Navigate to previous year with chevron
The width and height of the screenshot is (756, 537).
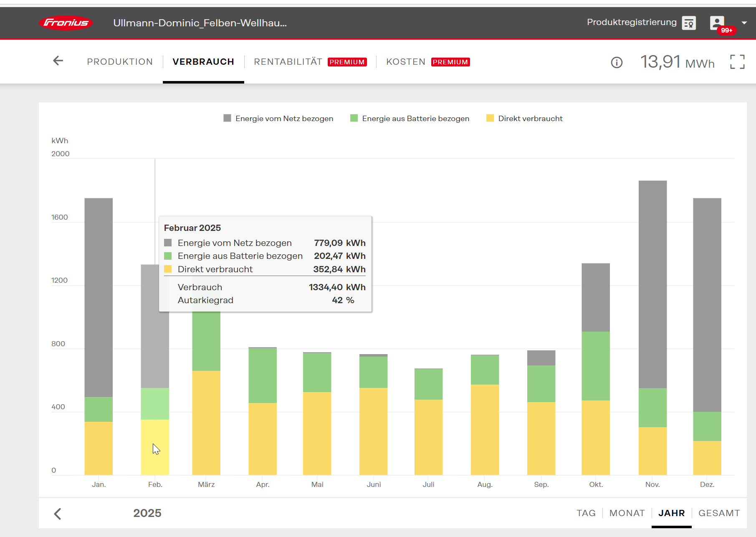(58, 514)
